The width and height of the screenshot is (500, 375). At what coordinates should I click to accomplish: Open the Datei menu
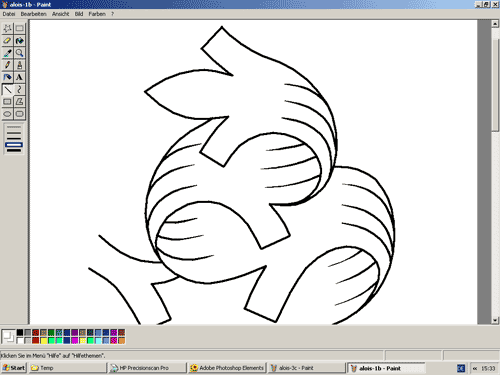tap(9, 14)
